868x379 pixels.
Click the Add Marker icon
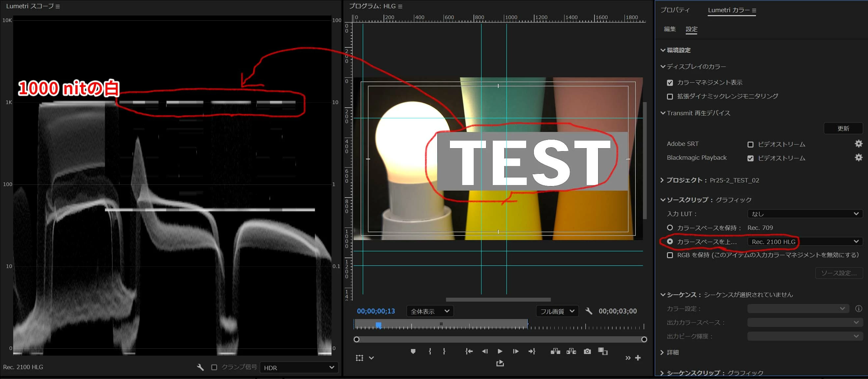click(413, 351)
